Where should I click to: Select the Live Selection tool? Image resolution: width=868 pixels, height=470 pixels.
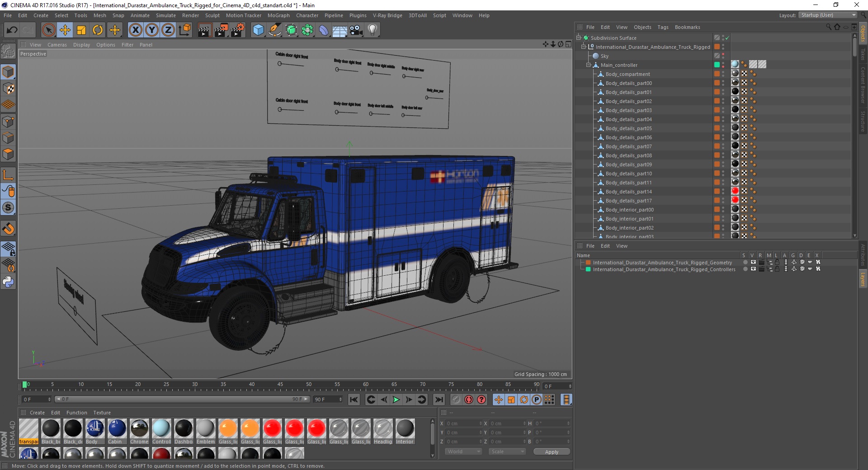click(x=48, y=30)
